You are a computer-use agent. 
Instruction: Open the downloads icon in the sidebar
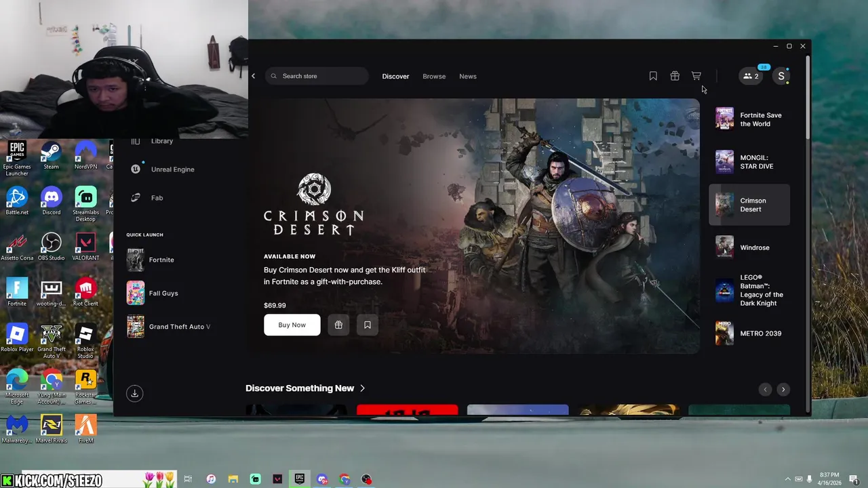point(134,393)
